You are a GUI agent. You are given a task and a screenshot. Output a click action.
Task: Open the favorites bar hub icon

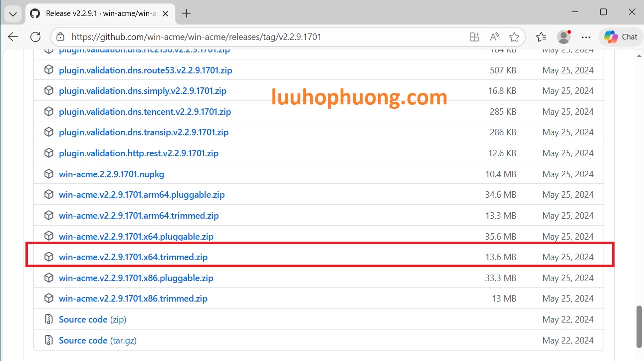point(541,36)
